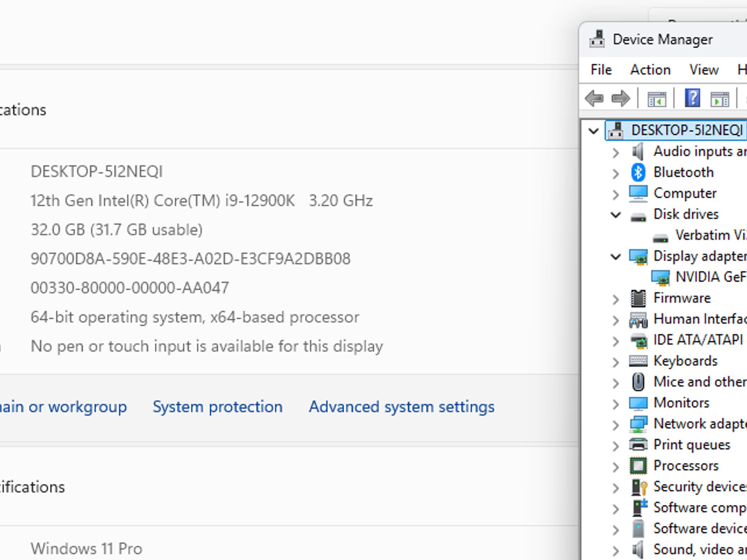Click the Print queues printer icon
This screenshot has width=747, height=560.
(638, 445)
